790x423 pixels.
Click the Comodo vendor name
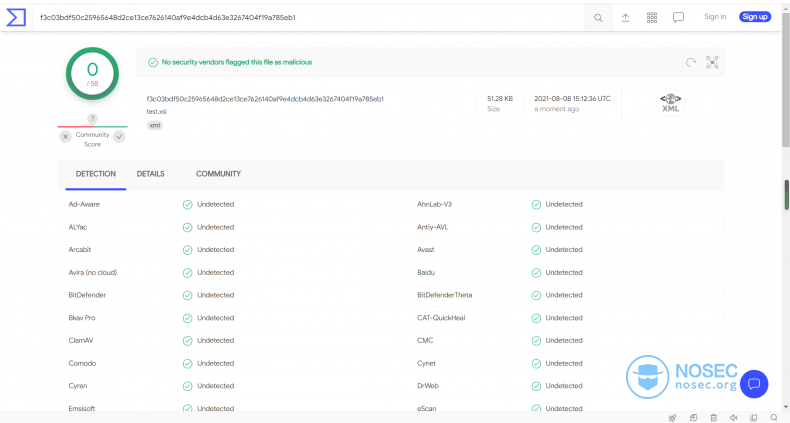click(82, 363)
